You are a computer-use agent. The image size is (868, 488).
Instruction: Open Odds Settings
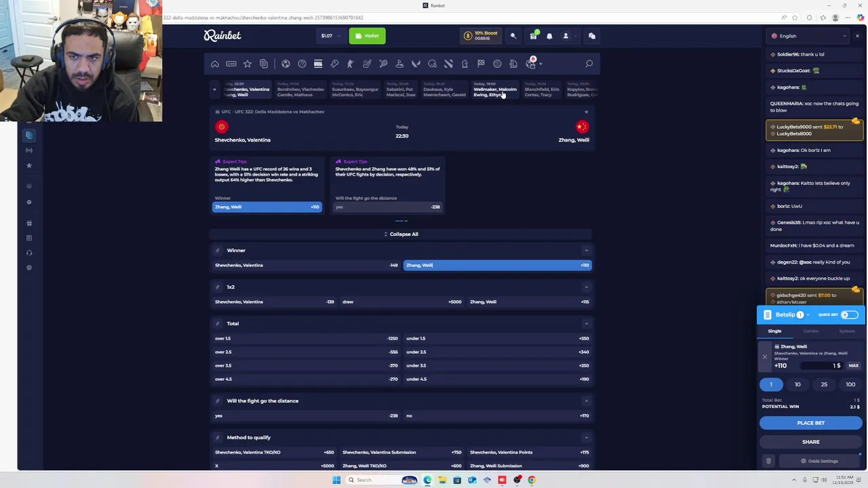pyautogui.click(x=819, y=461)
